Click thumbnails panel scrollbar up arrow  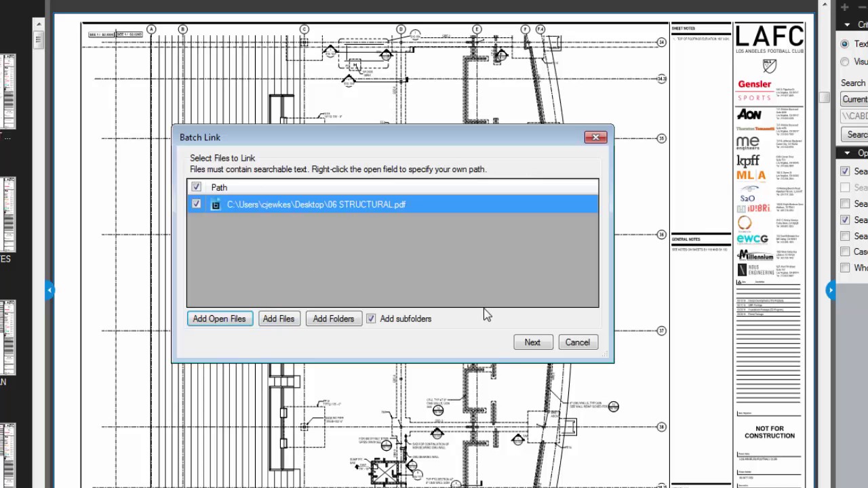(x=39, y=24)
